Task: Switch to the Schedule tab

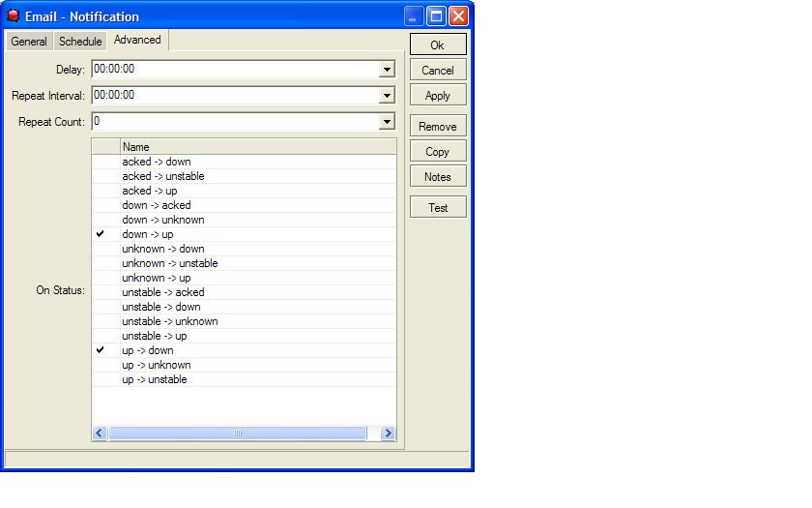Action: click(x=80, y=42)
